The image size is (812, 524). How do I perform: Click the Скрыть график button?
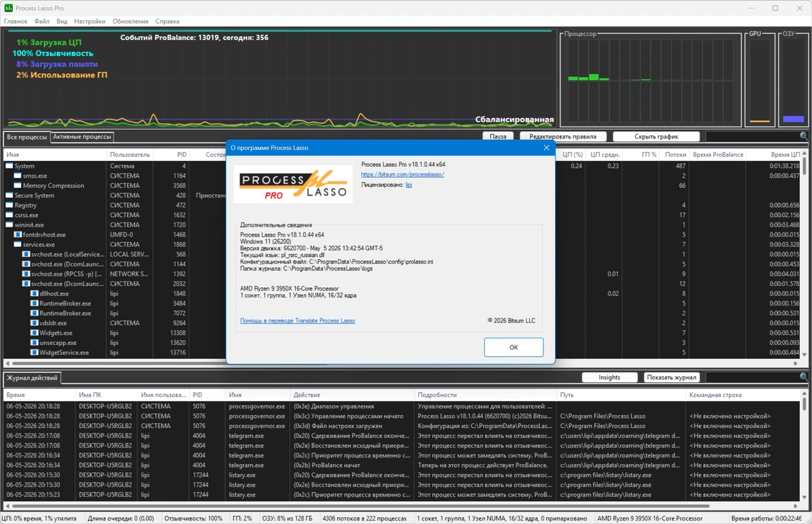[656, 137]
